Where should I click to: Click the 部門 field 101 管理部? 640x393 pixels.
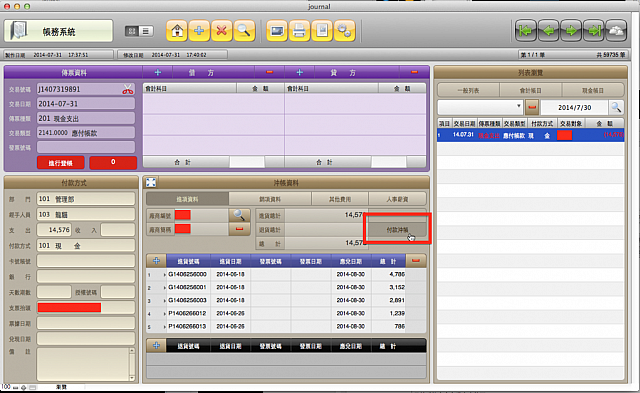(x=86, y=199)
